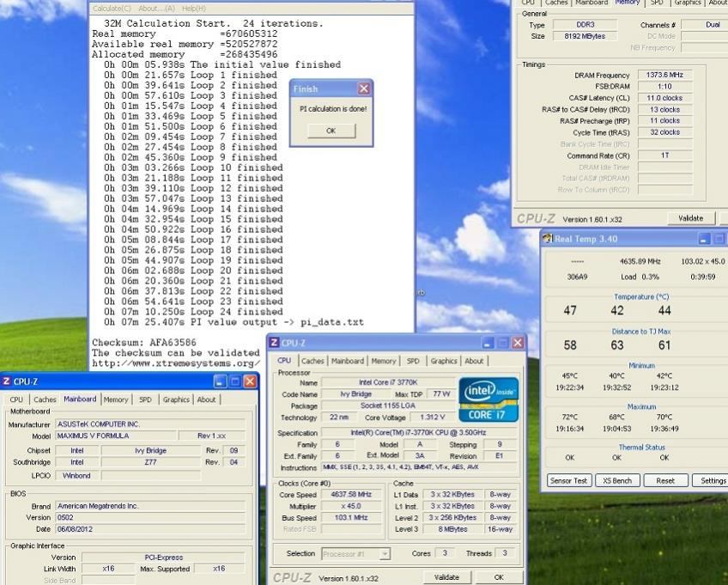728x585 pixels.
Task: Select CPU tab in the CPU-Z processor window
Action: (284, 361)
